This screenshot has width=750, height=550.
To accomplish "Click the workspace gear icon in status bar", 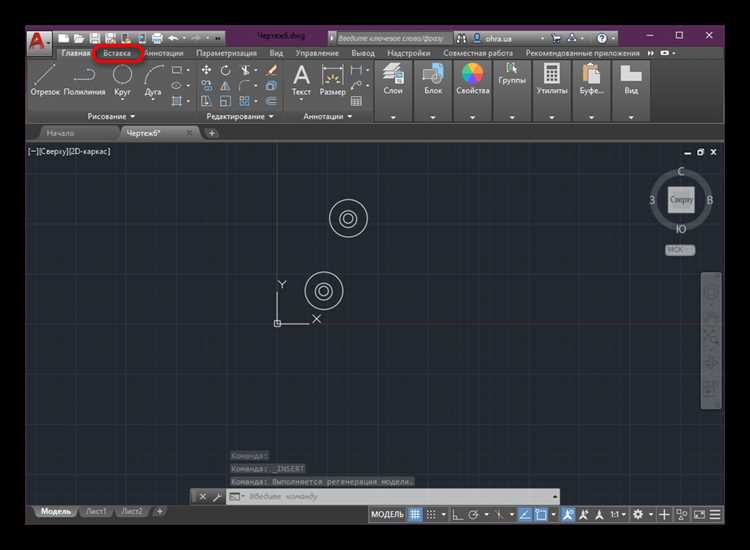I will pyautogui.click(x=638, y=514).
